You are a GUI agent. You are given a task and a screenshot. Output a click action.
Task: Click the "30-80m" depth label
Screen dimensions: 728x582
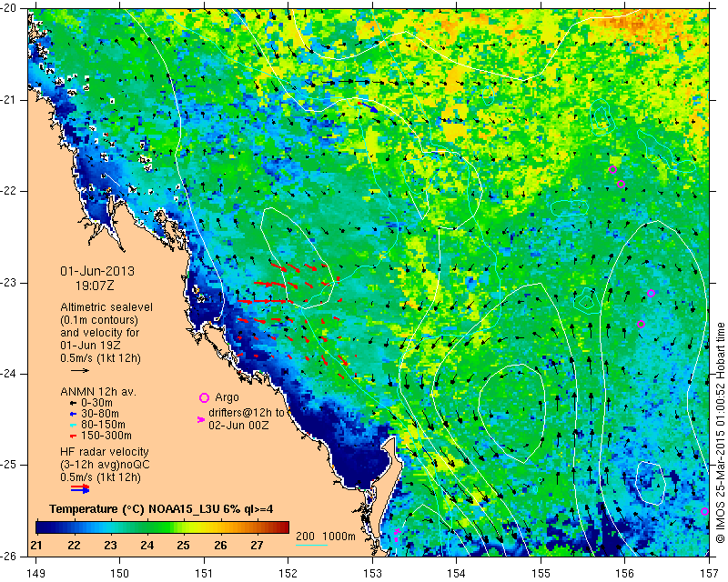99,414
